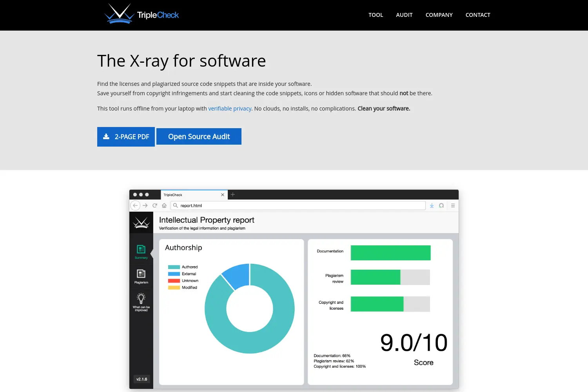The width and height of the screenshot is (588, 392).
Task: Click the crown logo in report sidebar
Action: 141,223
